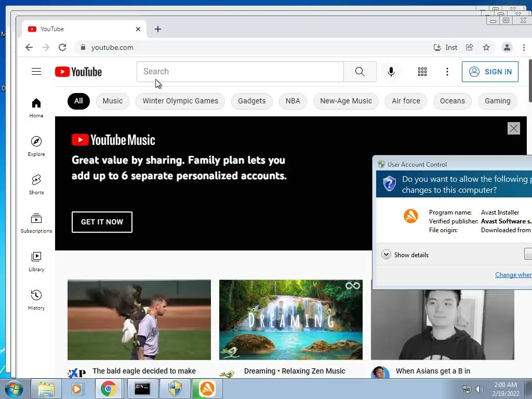Click the SIGN IN button
This screenshot has width=532, height=399.
[x=490, y=72]
